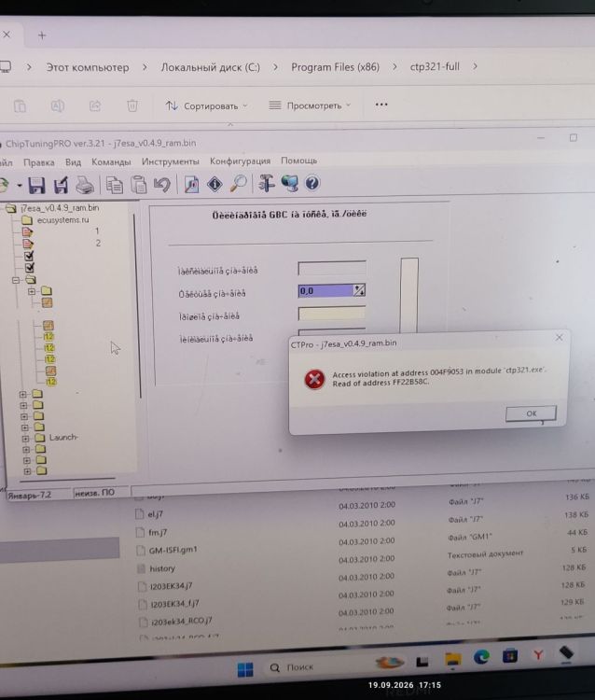
Task: Open the Инструменты menu
Action: pos(171,161)
